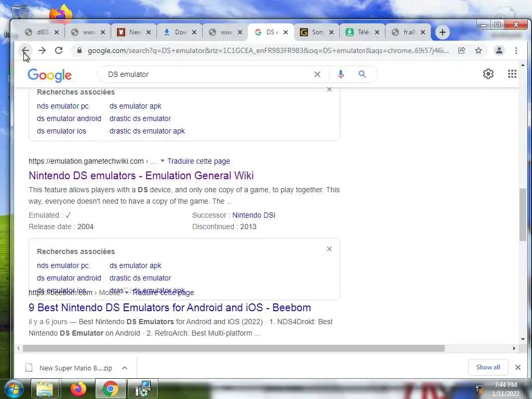Focus the Google search box
The image size is (532, 399).
[x=207, y=74]
